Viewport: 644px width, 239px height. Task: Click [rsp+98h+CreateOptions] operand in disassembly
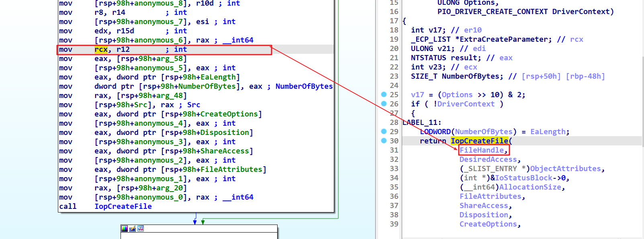point(211,114)
